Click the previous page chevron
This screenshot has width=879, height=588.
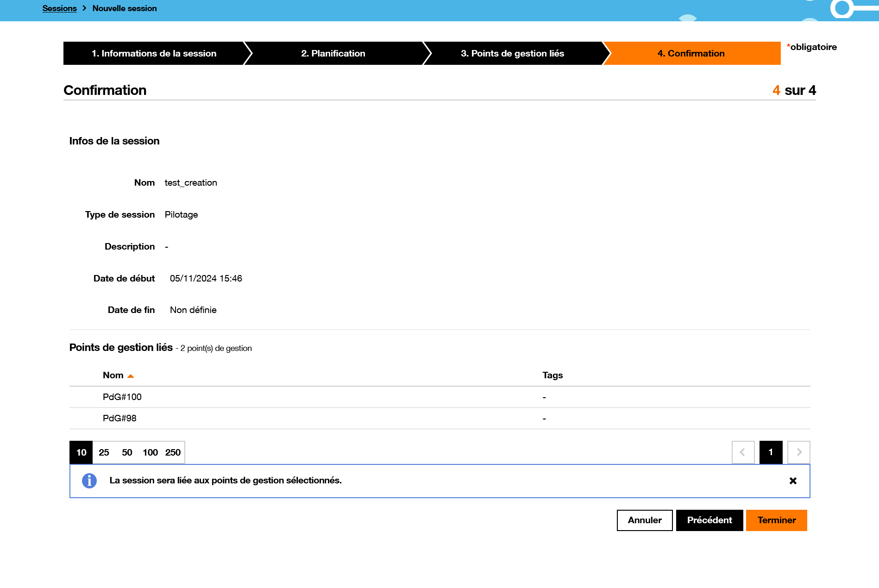[x=743, y=452]
